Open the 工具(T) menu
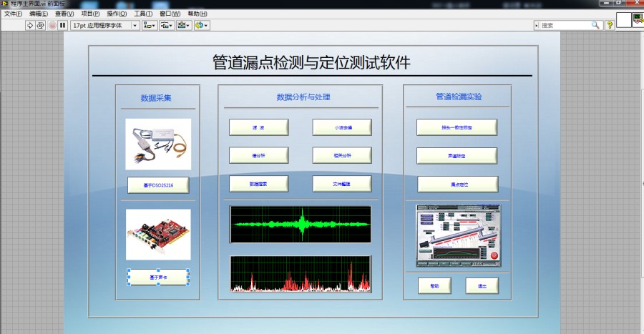Image resolution: width=644 pixels, height=334 pixels. click(x=143, y=14)
